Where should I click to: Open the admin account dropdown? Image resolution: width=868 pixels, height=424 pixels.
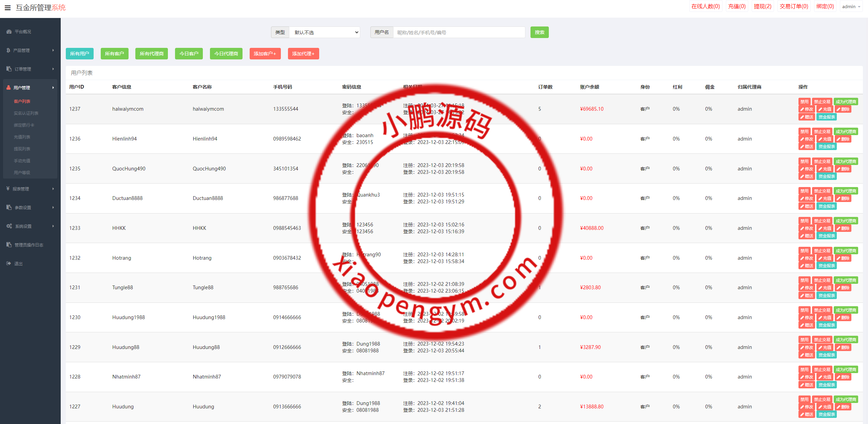(x=851, y=6)
